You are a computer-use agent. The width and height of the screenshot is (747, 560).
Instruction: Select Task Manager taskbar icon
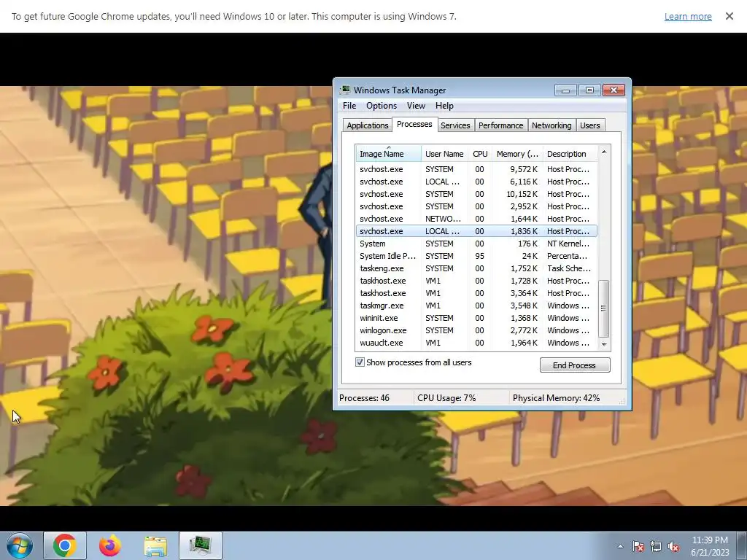[201, 545]
